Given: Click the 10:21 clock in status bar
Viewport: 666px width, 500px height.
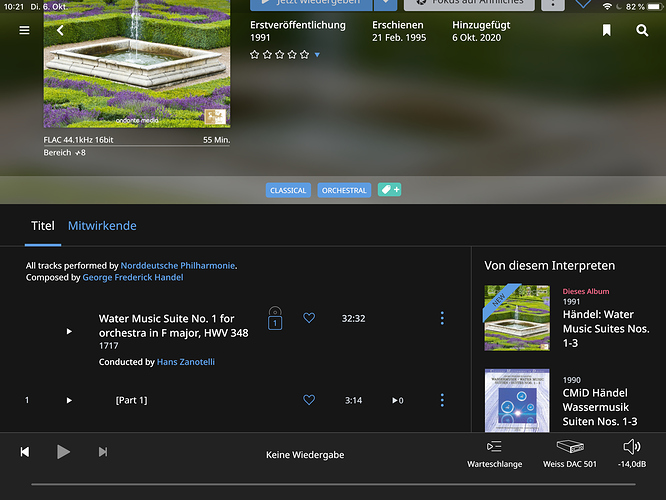Looking at the screenshot, I should 14,7.
